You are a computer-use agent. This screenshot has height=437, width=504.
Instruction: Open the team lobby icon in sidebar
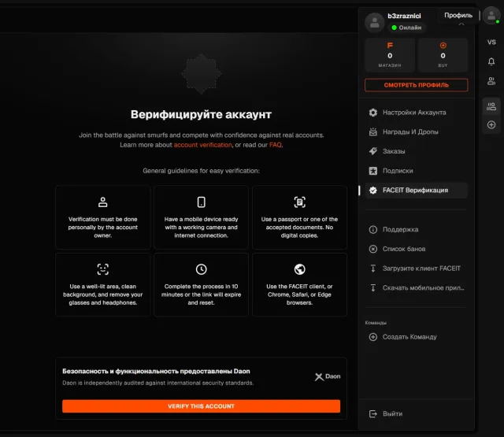491,106
